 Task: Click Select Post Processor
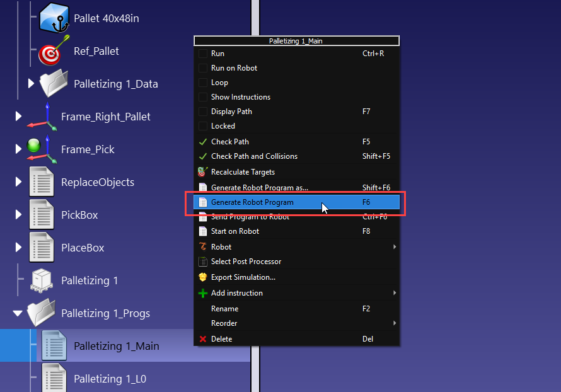point(246,262)
